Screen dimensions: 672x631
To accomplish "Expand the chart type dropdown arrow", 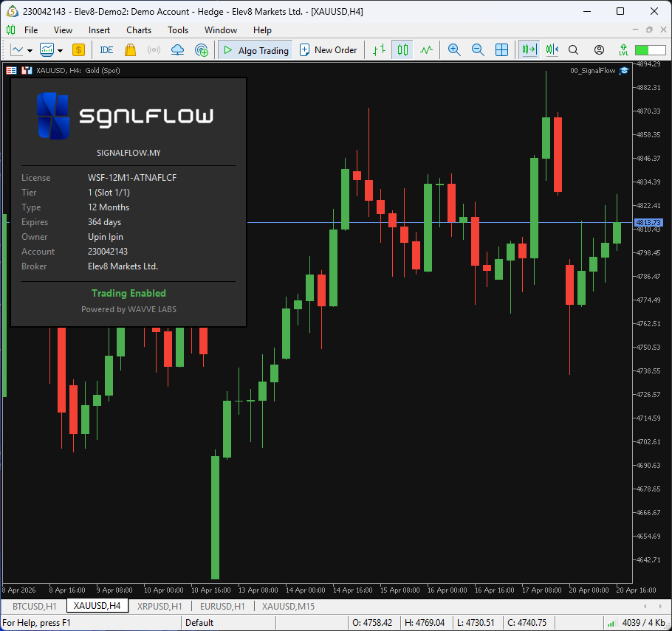I will (30, 51).
